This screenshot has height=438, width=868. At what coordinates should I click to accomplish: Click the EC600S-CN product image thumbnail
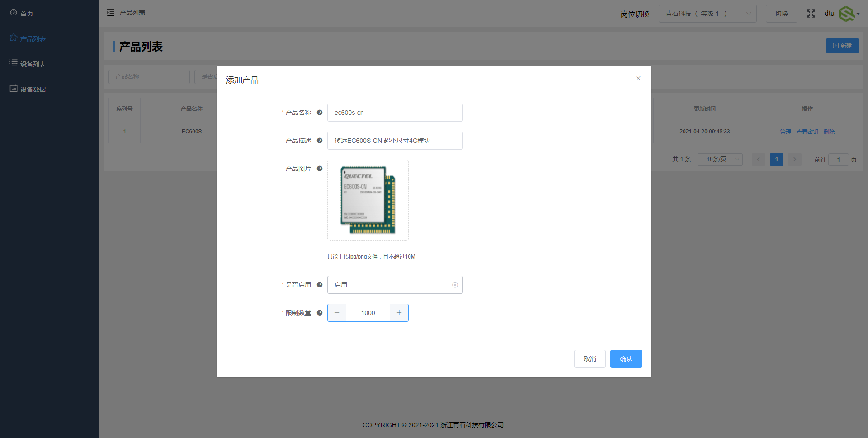click(x=368, y=200)
